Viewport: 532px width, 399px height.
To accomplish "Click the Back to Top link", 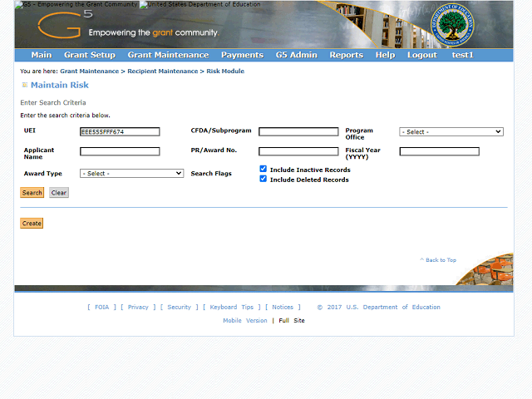I will 438,260.
